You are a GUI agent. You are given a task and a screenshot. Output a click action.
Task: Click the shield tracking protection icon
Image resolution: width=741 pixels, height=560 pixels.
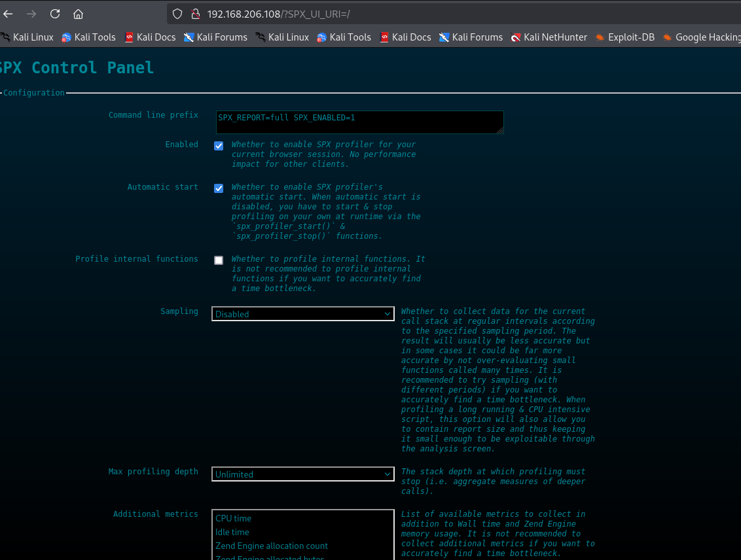click(x=177, y=14)
